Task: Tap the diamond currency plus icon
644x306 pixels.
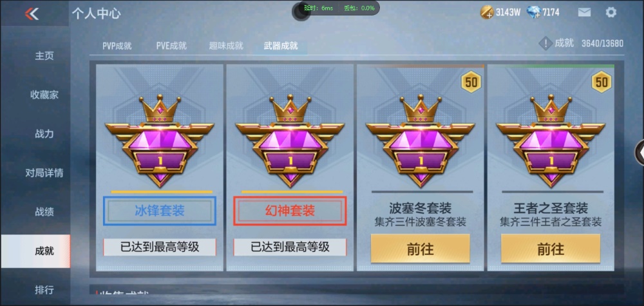Action: pos(535,12)
